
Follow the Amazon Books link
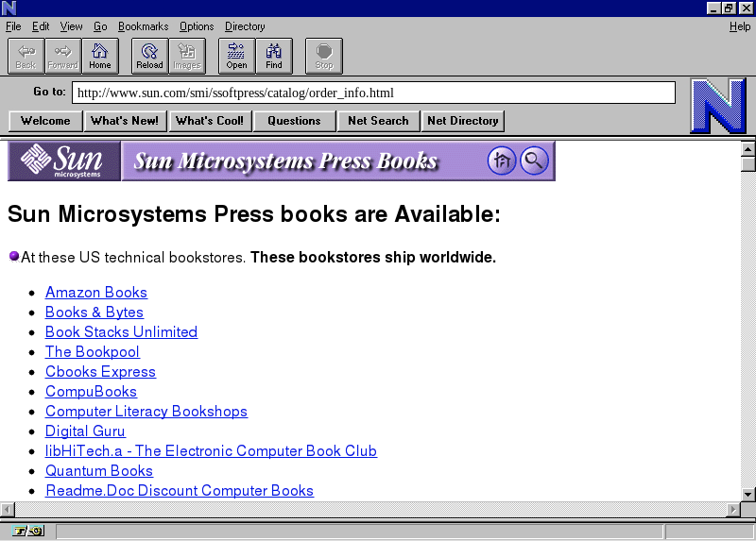96,293
